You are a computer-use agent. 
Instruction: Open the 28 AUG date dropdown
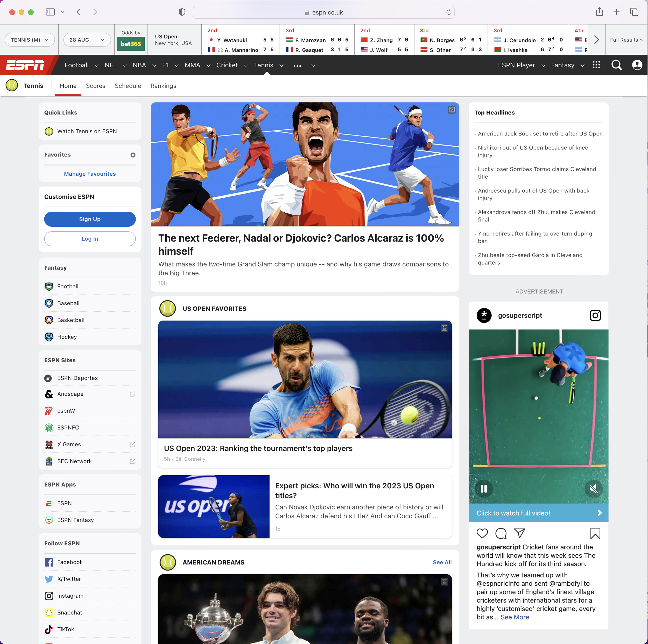coord(87,40)
